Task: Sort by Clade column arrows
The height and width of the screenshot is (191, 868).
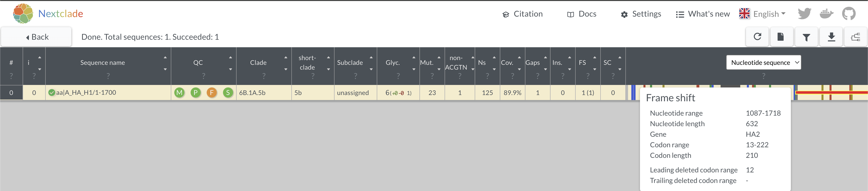Action: [x=286, y=63]
